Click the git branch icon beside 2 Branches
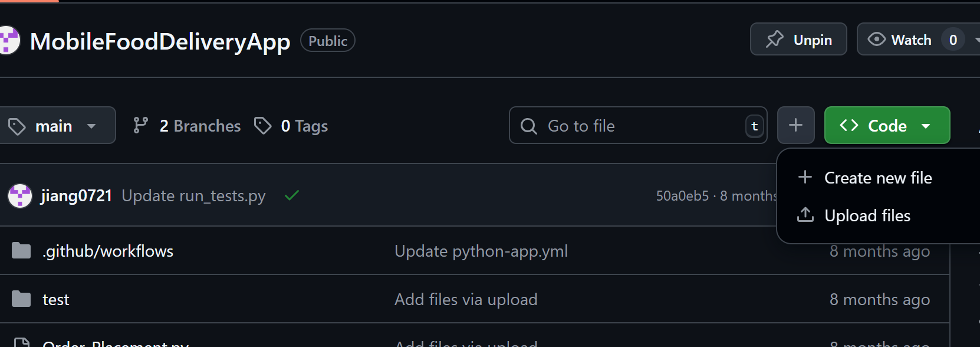Image resolution: width=980 pixels, height=347 pixels. tap(140, 125)
